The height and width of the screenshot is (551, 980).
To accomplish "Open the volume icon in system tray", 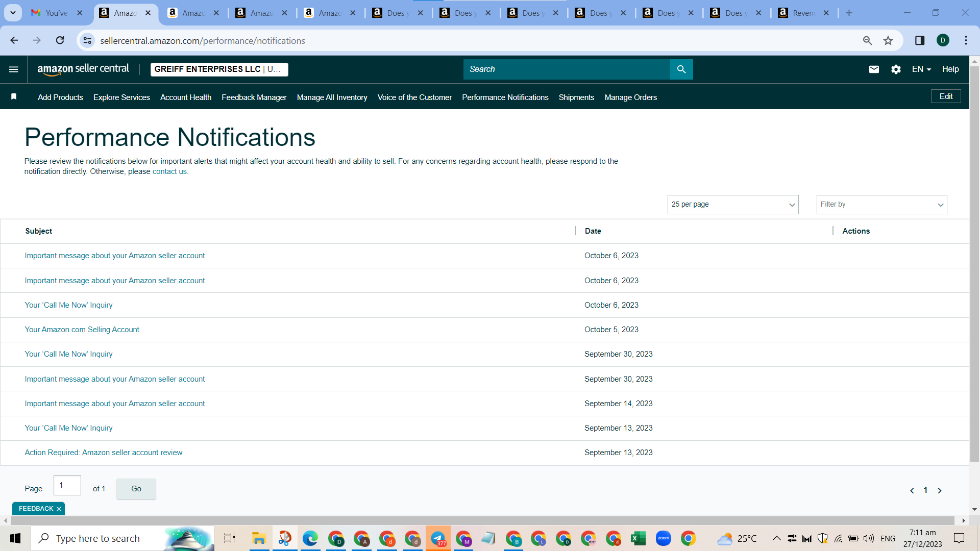I will click(x=869, y=538).
